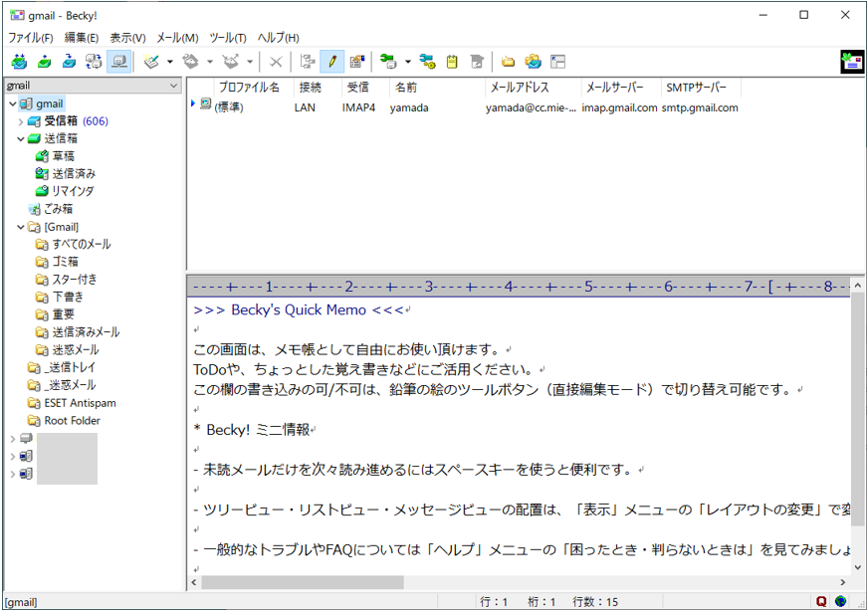The image size is (868, 611).
Task: Open the dropdown arrow beside the compose icon
Action: click(x=170, y=62)
